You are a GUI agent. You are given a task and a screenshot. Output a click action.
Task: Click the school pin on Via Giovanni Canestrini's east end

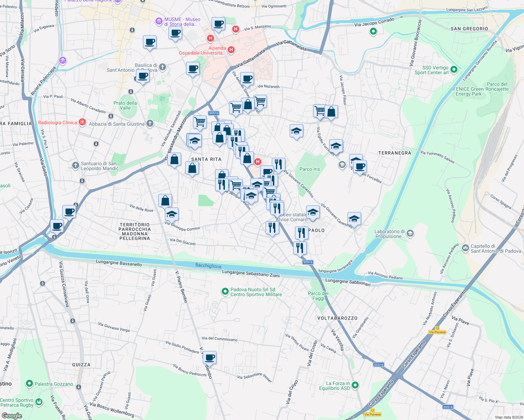click(x=354, y=220)
